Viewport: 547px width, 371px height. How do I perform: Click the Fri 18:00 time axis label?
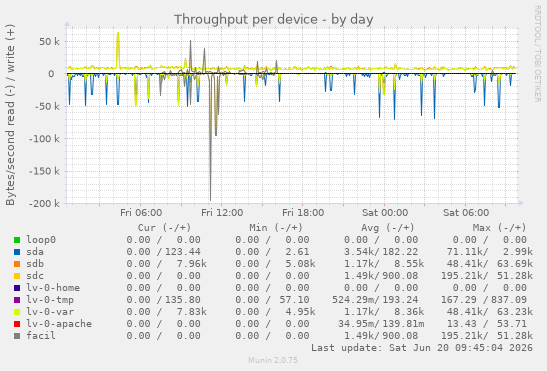click(x=303, y=213)
